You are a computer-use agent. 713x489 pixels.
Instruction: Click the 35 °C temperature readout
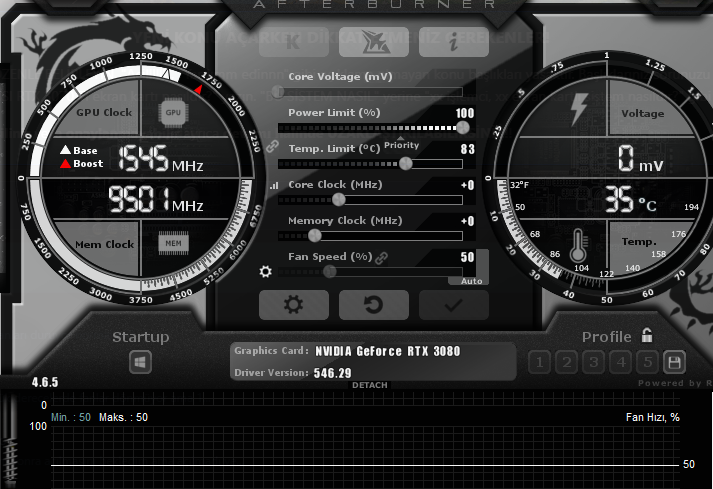tap(630, 199)
